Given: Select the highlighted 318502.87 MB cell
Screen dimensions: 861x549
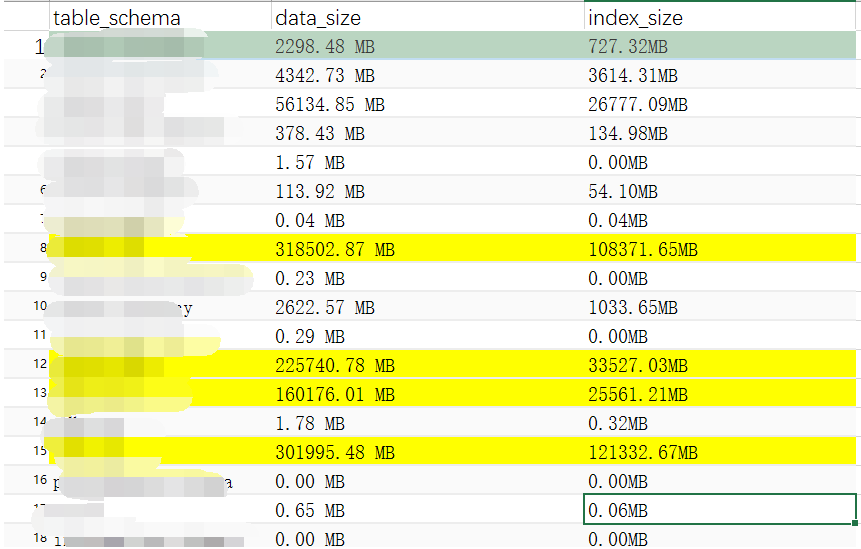Looking at the screenshot, I should point(334,249).
